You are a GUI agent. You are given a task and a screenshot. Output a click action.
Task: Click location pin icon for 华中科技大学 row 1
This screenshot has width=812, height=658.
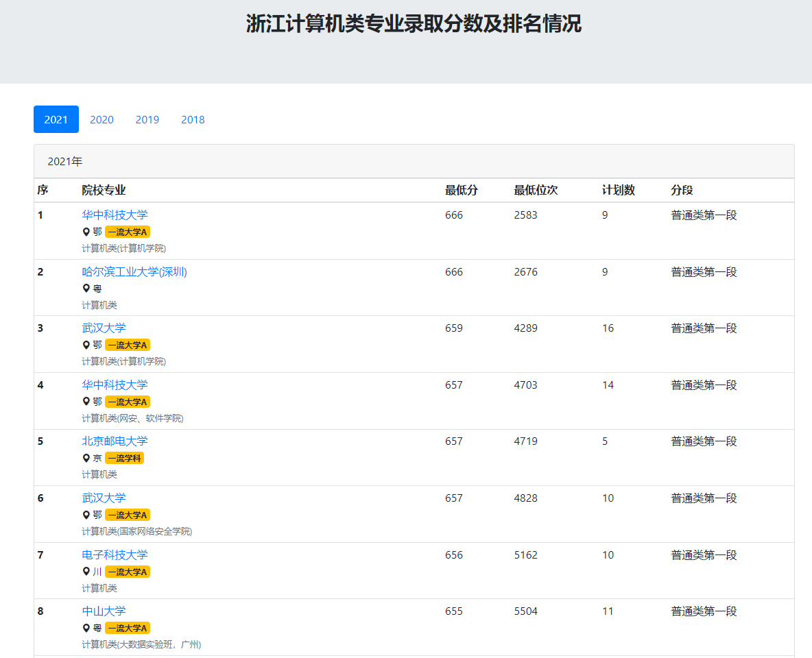(86, 232)
